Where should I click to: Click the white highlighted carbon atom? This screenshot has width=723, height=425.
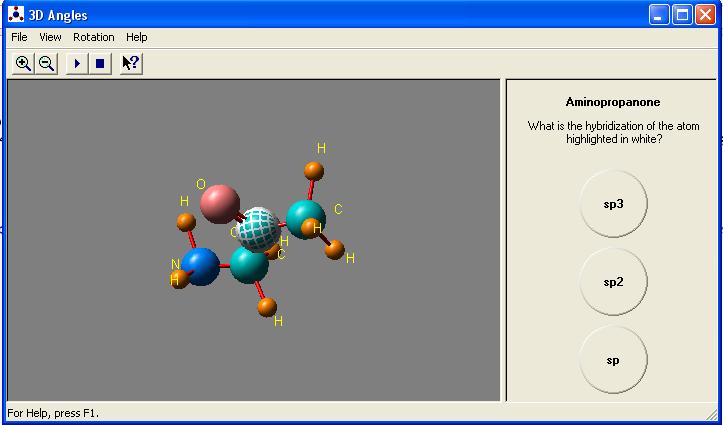pyautogui.click(x=259, y=228)
